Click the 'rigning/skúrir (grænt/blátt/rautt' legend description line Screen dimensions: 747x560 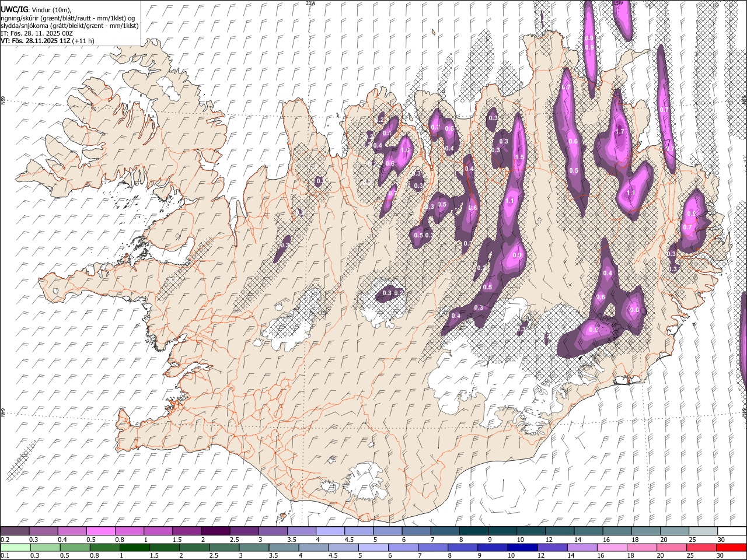coord(68,18)
